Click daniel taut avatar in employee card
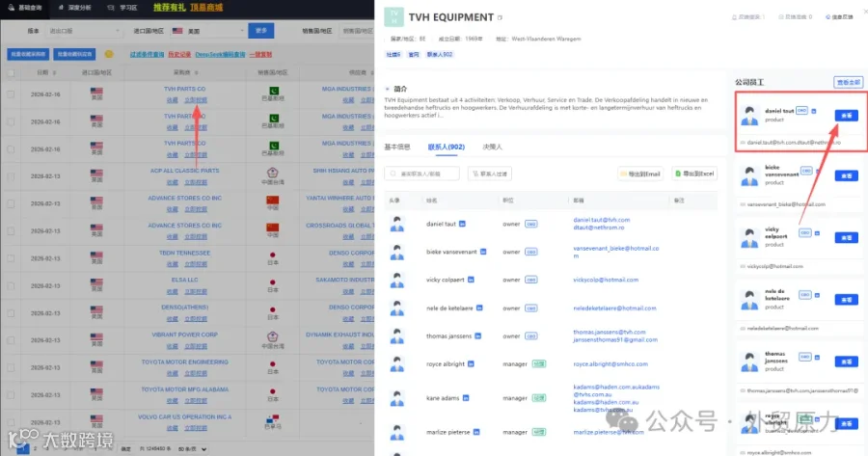Screen dimensions: 868x456 click(x=749, y=115)
